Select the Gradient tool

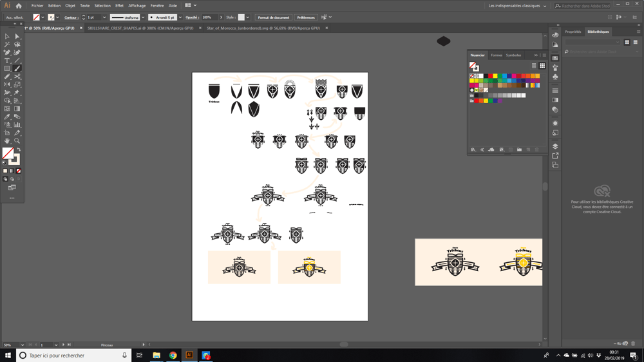[x=17, y=109]
